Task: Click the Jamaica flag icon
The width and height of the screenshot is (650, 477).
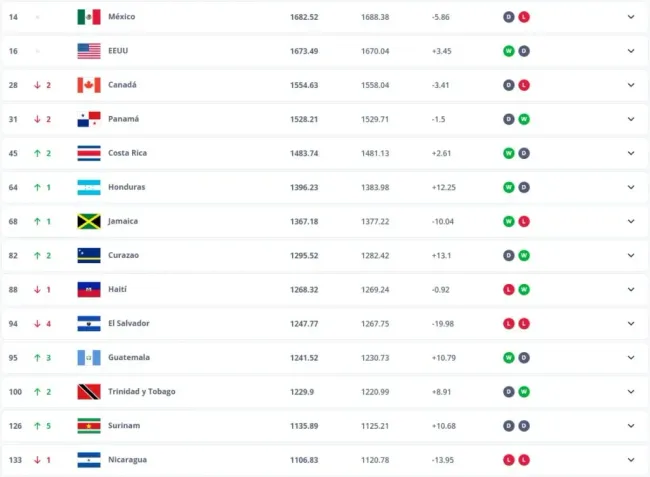Action: [89, 221]
